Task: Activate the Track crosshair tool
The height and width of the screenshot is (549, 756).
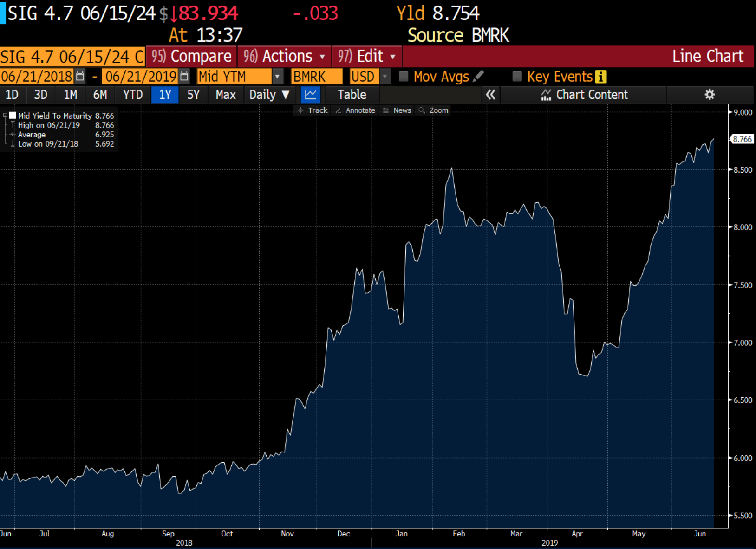Action: coord(313,110)
